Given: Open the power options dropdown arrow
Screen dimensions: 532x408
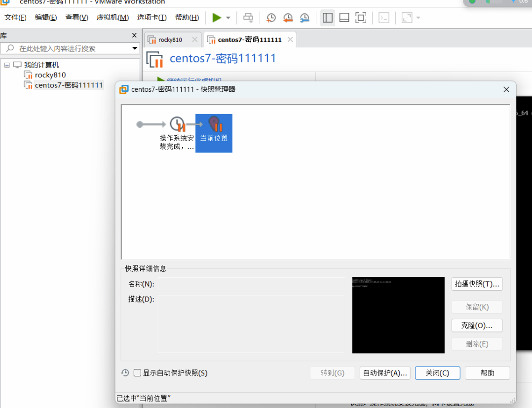Looking at the screenshot, I should click(228, 18).
